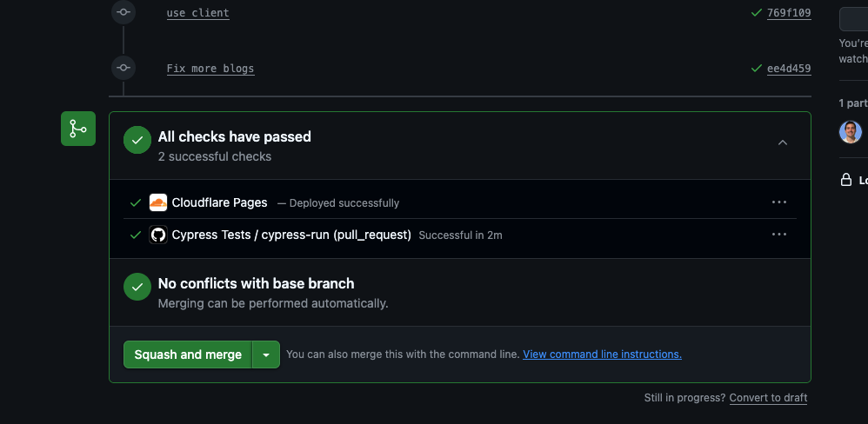The width and height of the screenshot is (868, 424).
Task: Click the lock conversation icon
Action: point(846,180)
